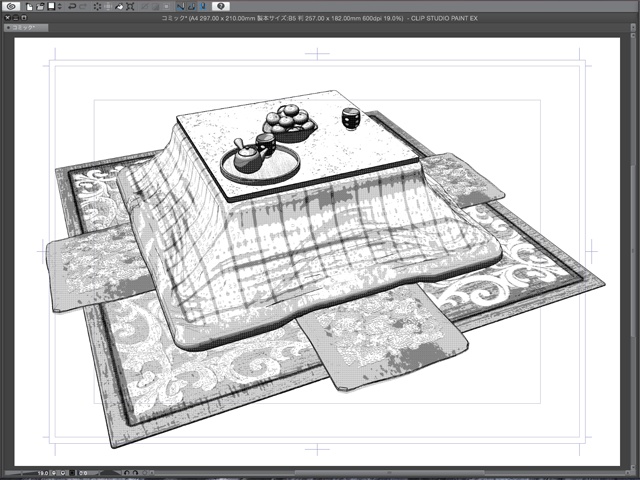This screenshot has height=480, width=640.
Task: Create a new document via New icon
Action: (29, 7)
